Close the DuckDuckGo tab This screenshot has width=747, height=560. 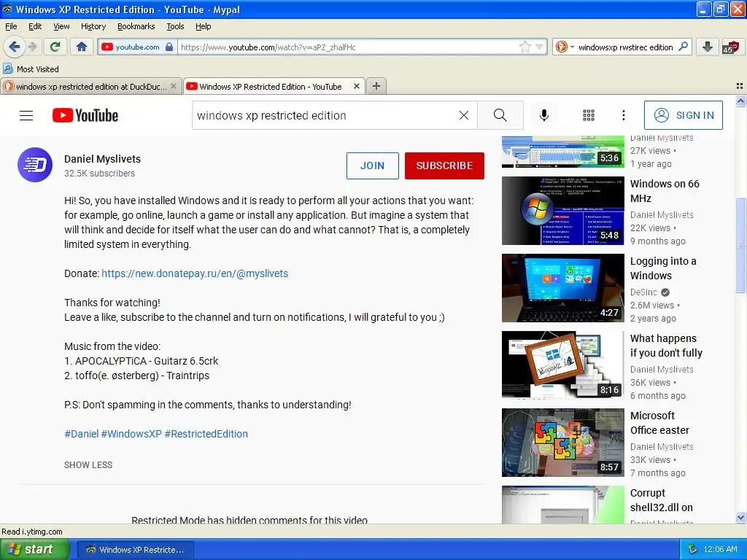(x=174, y=86)
